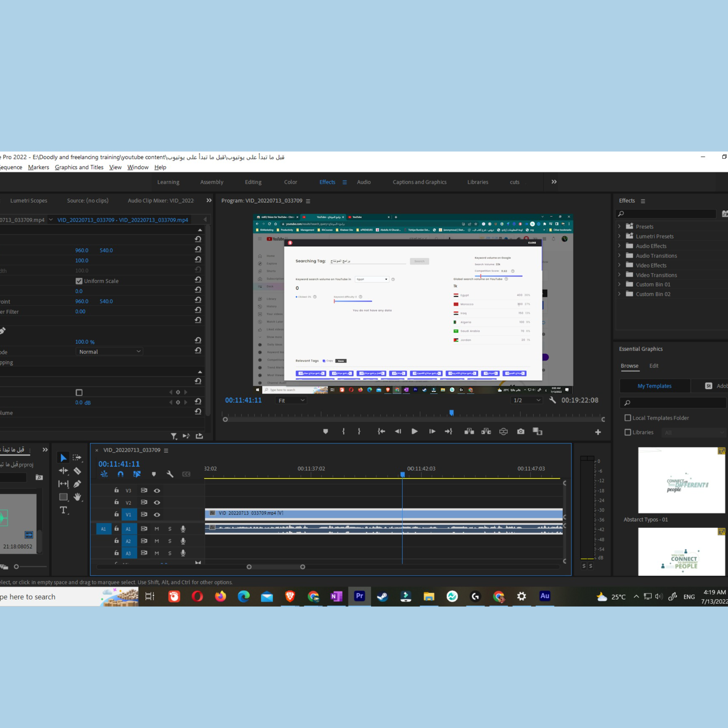Step forward one frame
The width and height of the screenshot is (728, 728).
click(x=432, y=431)
